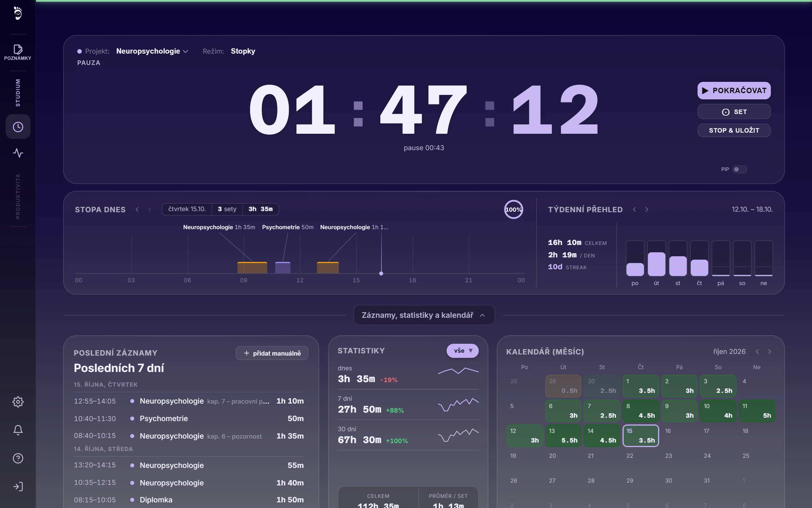812x508 pixels.
Task: Go to previous day in Stopa dnes
Action: [137, 209]
